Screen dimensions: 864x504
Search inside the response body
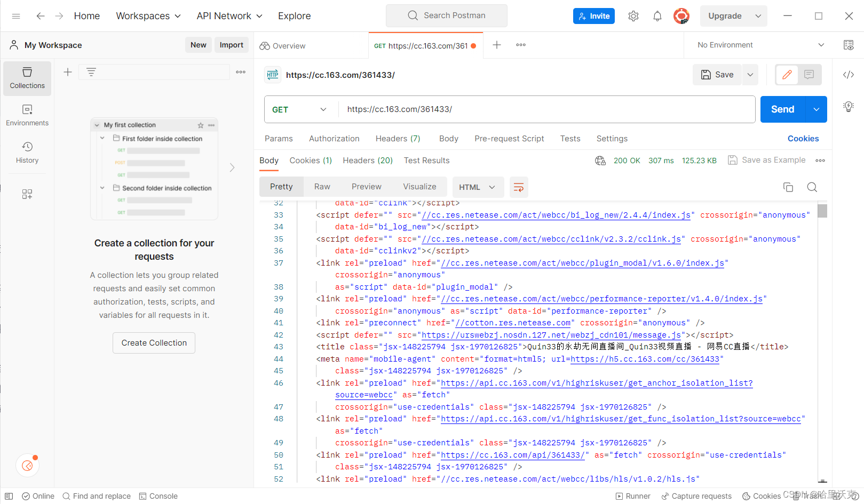pyautogui.click(x=812, y=187)
